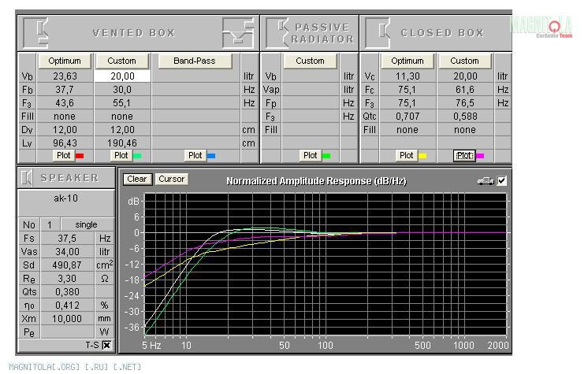Viewport: 588px width, 374px height.
Task: Click closed Custom F3 value 76,5
Action: (x=465, y=103)
